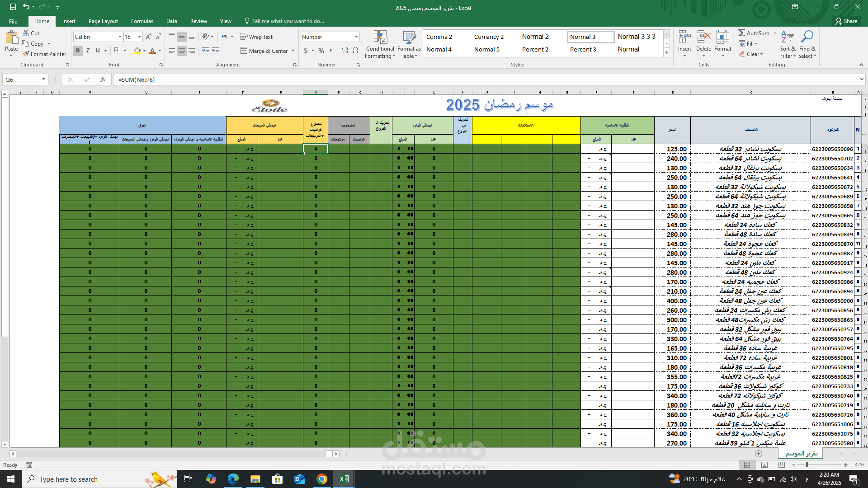Click the Decrease Indent icon
Viewport: 868px width, 488px height.
(206, 51)
